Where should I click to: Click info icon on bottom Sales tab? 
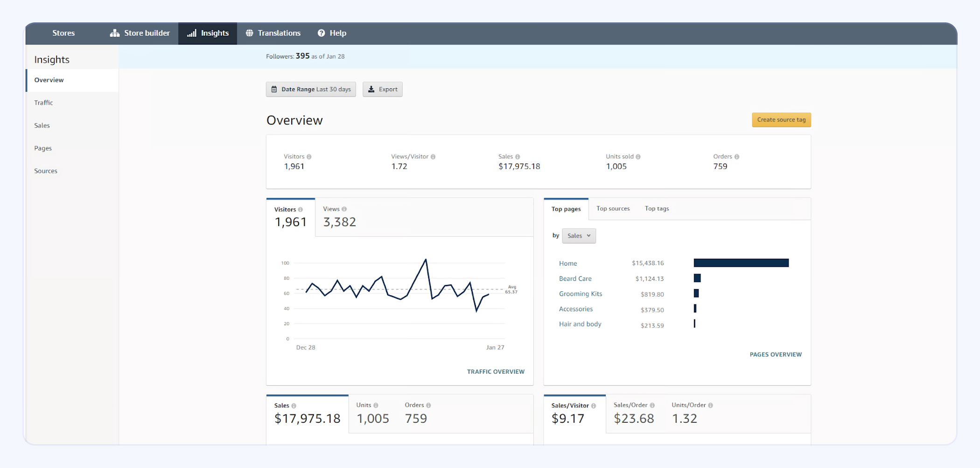pos(294,406)
